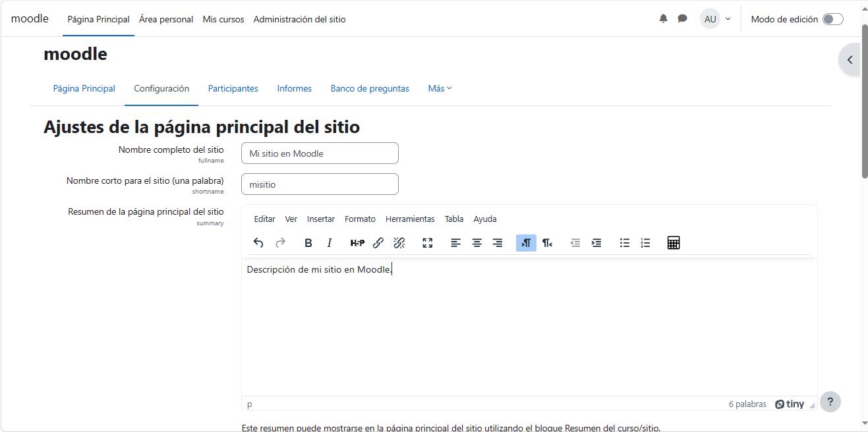The width and height of the screenshot is (868, 432).
Task: Undo the last edit in the editor
Action: click(258, 243)
